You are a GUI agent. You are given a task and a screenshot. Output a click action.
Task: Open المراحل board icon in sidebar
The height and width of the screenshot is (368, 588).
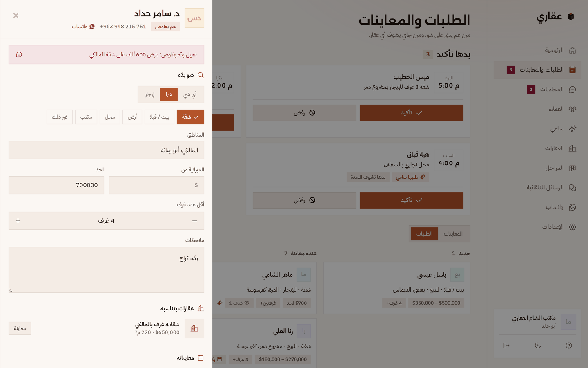pyautogui.click(x=572, y=168)
